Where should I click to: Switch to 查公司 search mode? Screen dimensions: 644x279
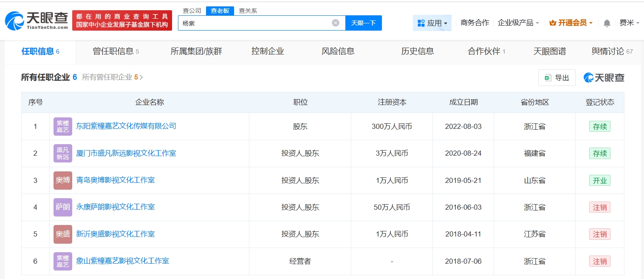(x=192, y=11)
